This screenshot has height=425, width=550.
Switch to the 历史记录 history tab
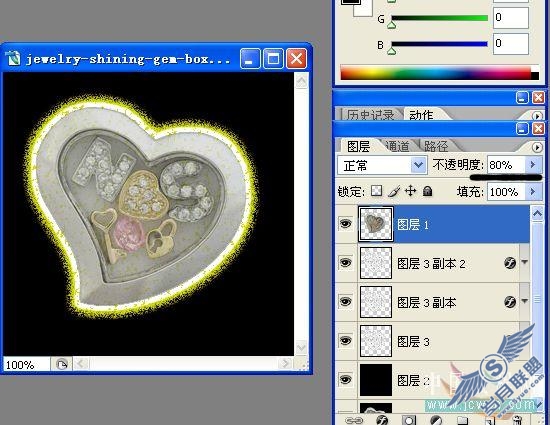(x=371, y=115)
